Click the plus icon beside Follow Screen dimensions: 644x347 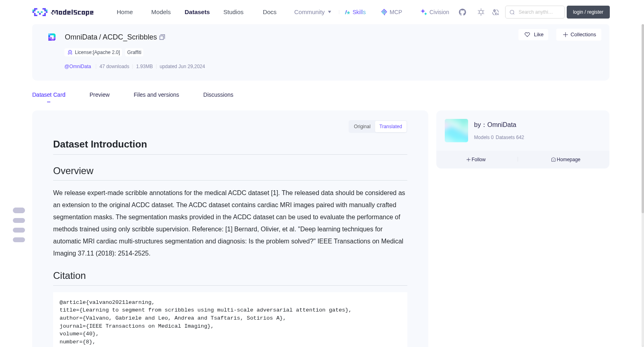pos(469,160)
